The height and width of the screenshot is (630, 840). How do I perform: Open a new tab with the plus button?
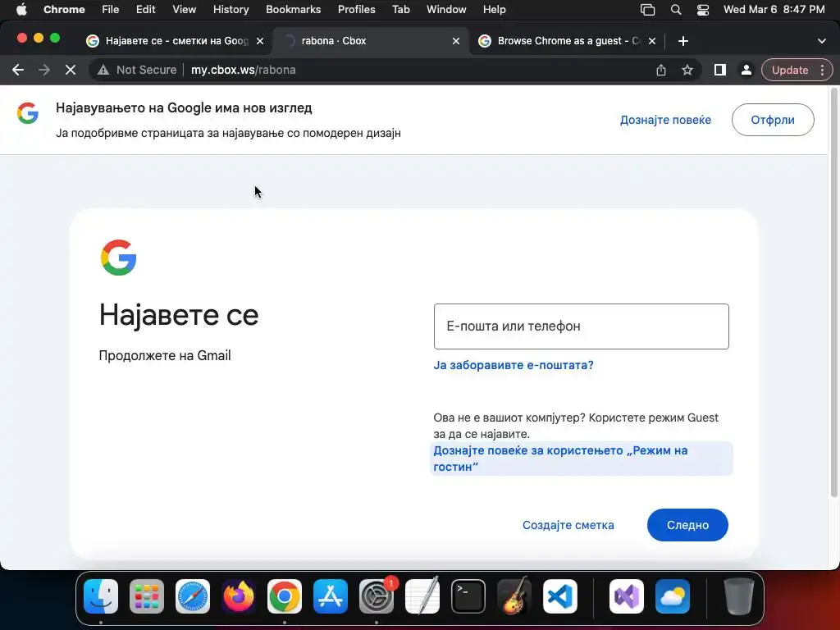tap(683, 41)
